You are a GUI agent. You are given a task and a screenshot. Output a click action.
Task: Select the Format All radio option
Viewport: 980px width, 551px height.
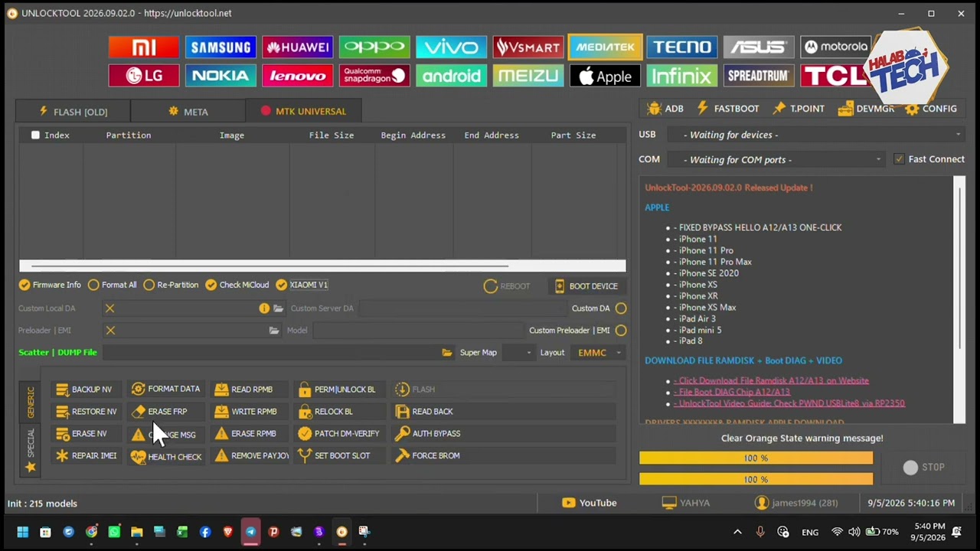click(113, 285)
